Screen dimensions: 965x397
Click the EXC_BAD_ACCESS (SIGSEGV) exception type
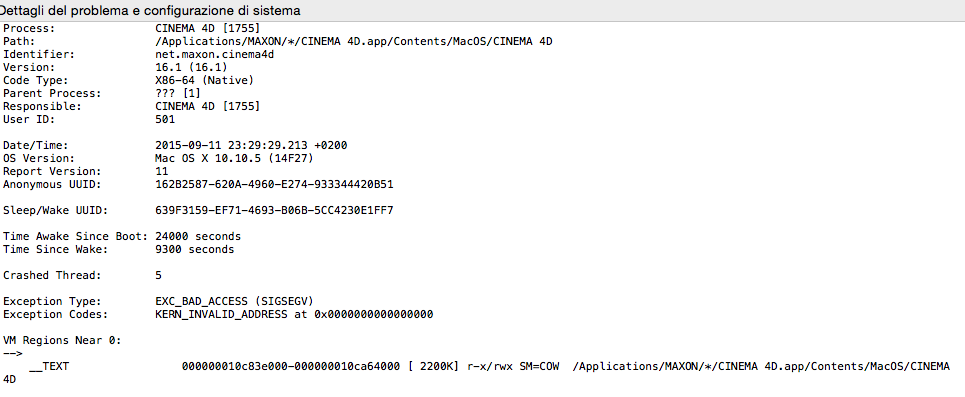tap(234, 301)
